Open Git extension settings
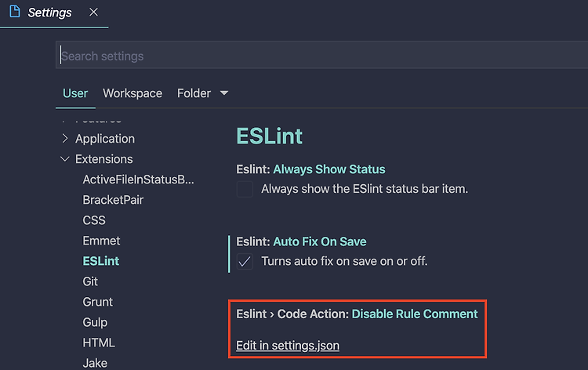 [90, 281]
